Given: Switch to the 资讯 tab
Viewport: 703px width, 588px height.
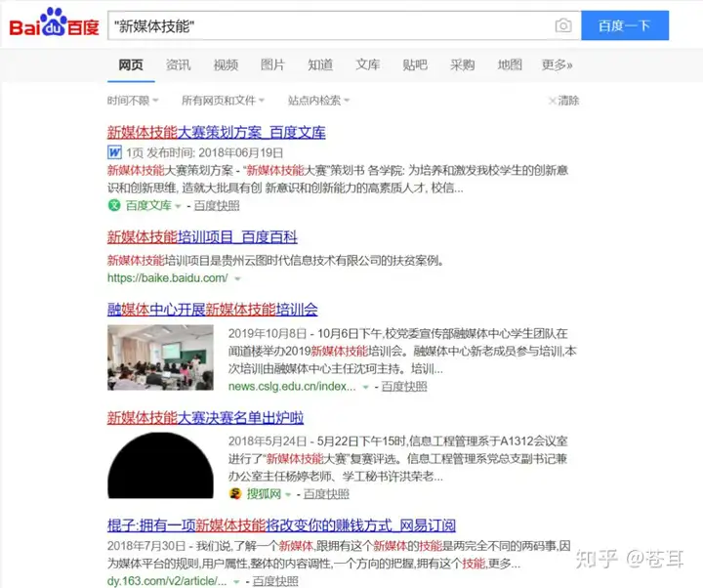Looking at the screenshot, I should point(179,65).
